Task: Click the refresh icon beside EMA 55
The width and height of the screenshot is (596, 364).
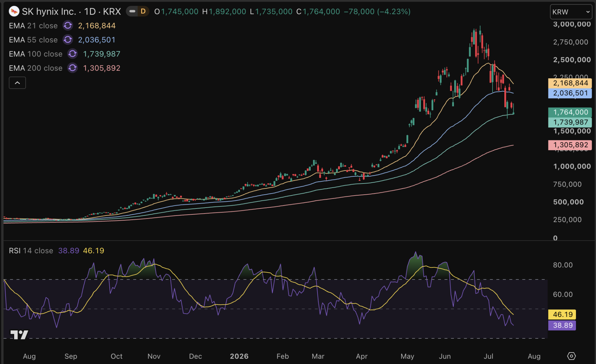Action: pyautogui.click(x=68, y=40)
